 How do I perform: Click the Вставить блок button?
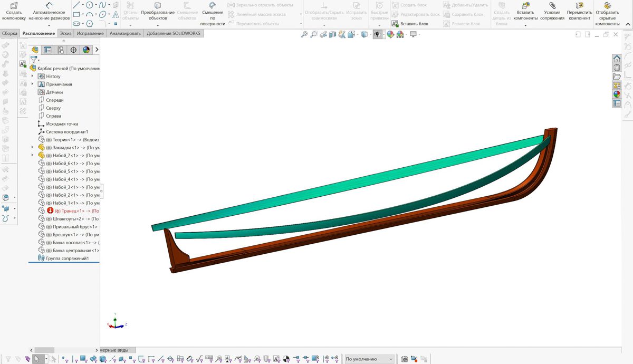pyautogui.click(x=410, y=24)
